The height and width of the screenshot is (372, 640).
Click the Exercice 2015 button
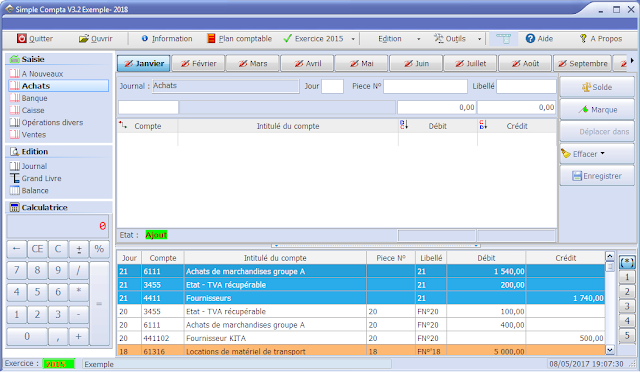[x=313, y=39]
